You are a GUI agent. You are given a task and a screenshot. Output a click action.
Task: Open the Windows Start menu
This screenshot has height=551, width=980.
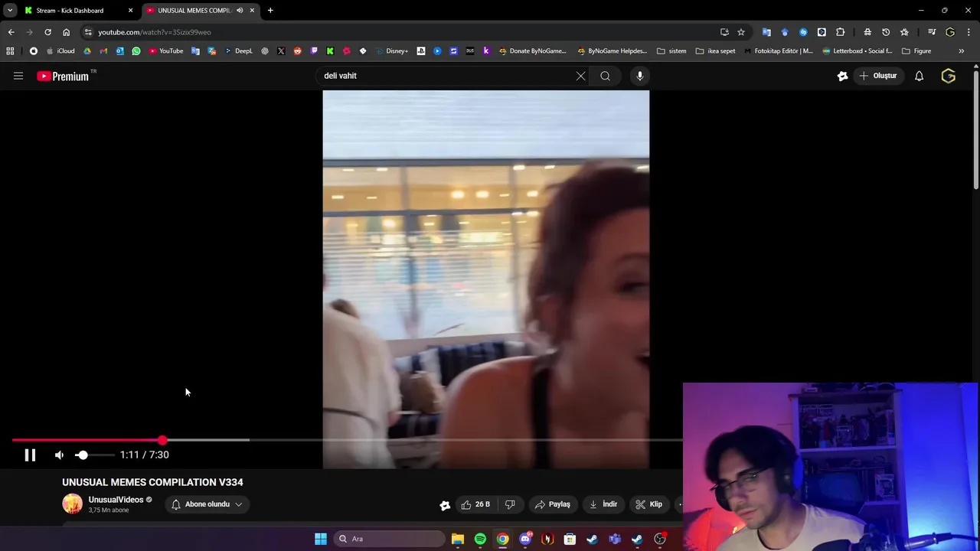pyautogui.click(x=321, y=539)
